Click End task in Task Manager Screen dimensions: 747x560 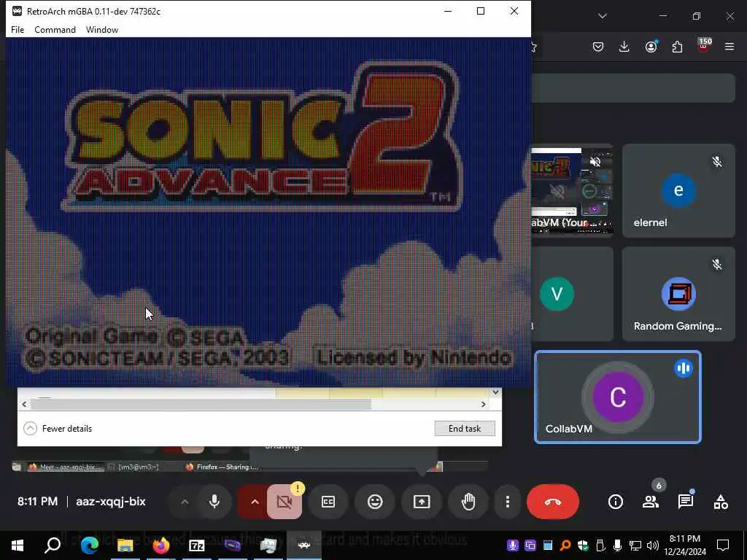[x=465, y=429]
